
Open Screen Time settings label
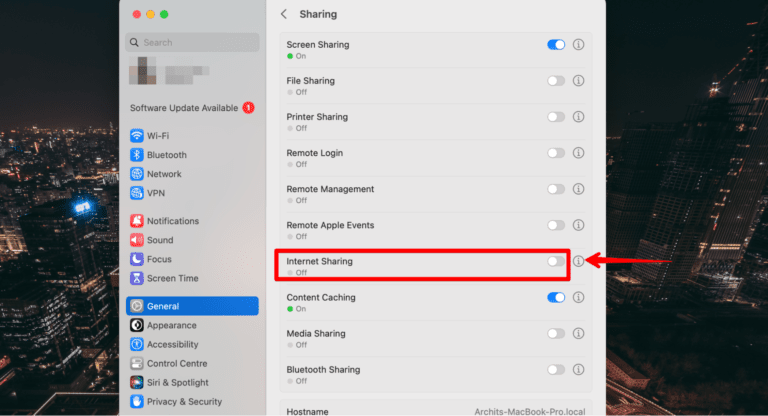pyautogui.click(x=172, y=278)
